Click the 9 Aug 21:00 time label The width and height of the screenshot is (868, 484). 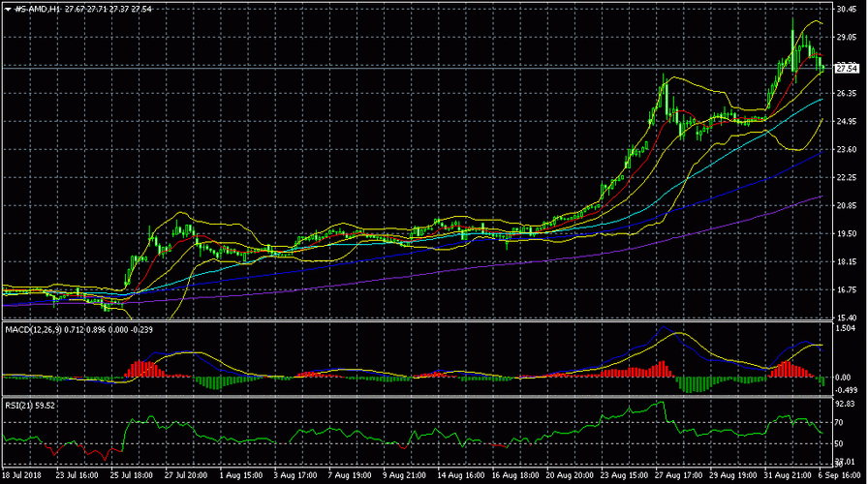click(405, 475)
